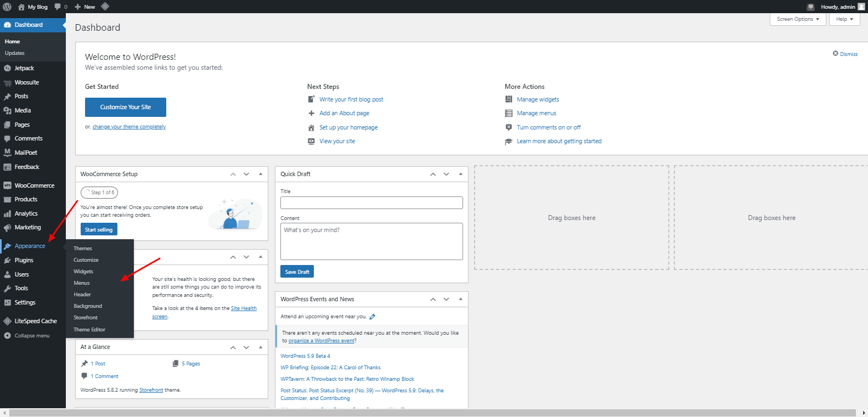Click the Plugins plug icon in sidebar
This screenshot has width=868, height=417.
click(7, 261)
